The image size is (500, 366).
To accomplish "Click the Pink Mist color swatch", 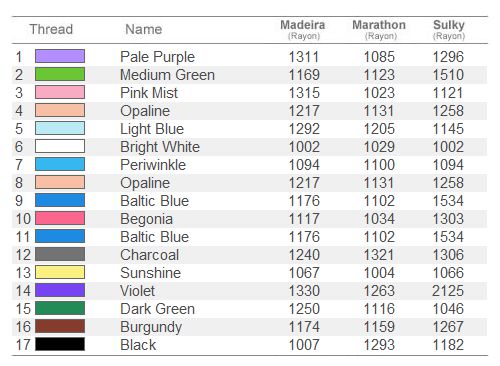I will 60,92.
